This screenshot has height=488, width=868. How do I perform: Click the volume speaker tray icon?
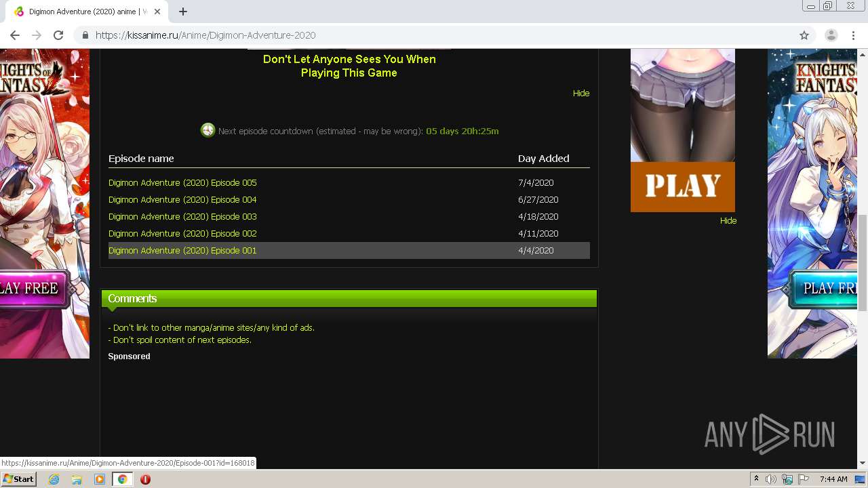coord(771,479)
